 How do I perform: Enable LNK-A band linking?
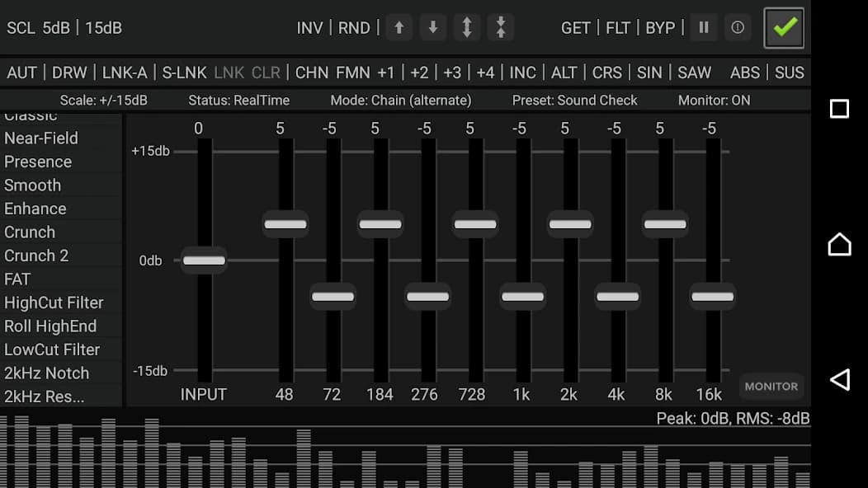click(x=125, y=73)
